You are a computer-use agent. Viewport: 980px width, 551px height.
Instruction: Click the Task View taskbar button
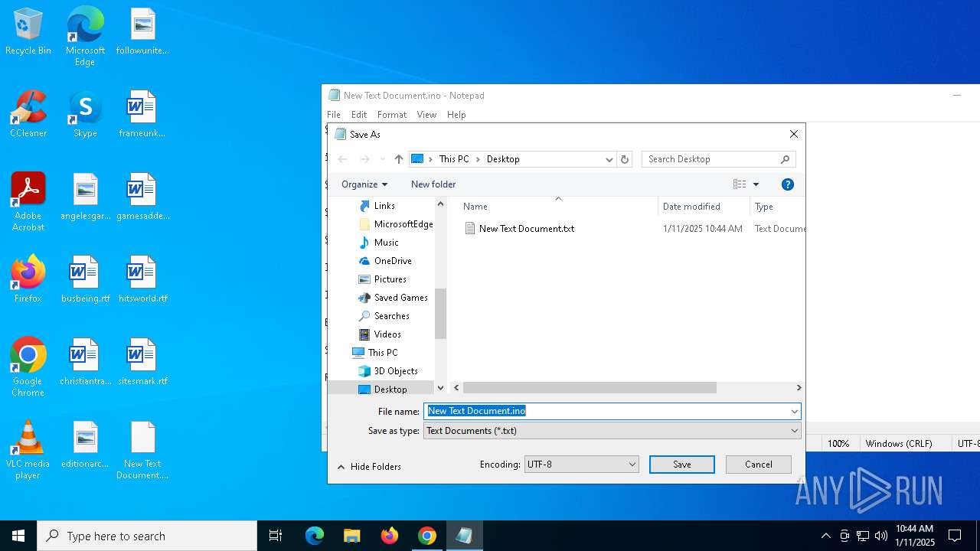coord(276,536)
